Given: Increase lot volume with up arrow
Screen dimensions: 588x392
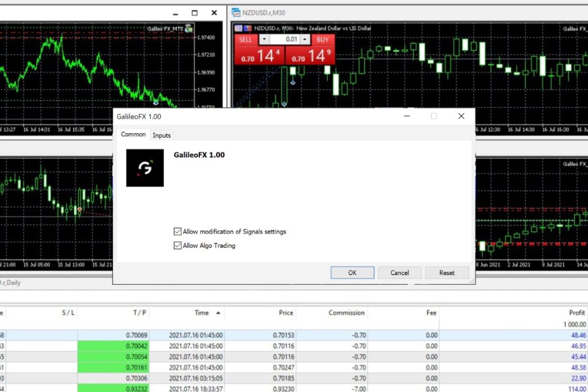Looking at the screenshot, I should (305, 40).
